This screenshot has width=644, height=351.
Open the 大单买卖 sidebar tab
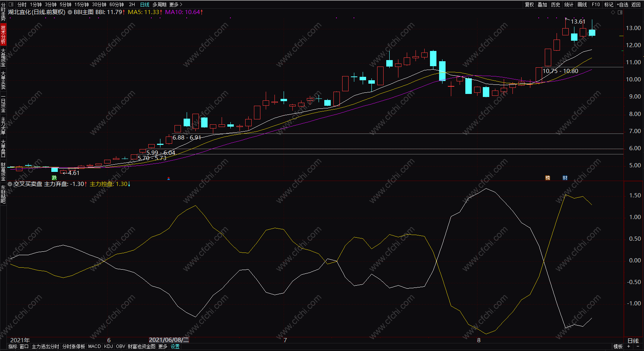point(3,80)
